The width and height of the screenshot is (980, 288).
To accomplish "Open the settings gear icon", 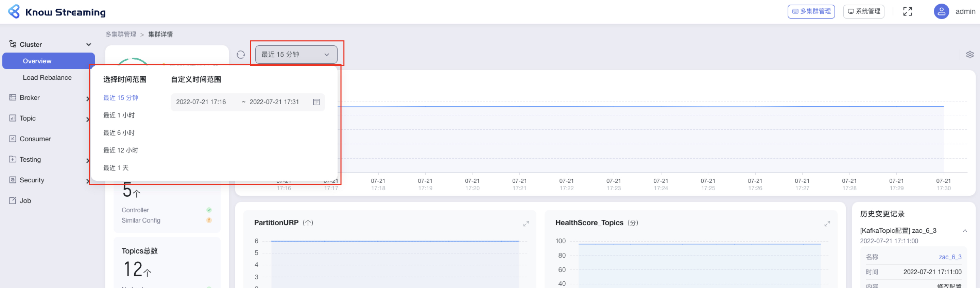I will point(970,55).
